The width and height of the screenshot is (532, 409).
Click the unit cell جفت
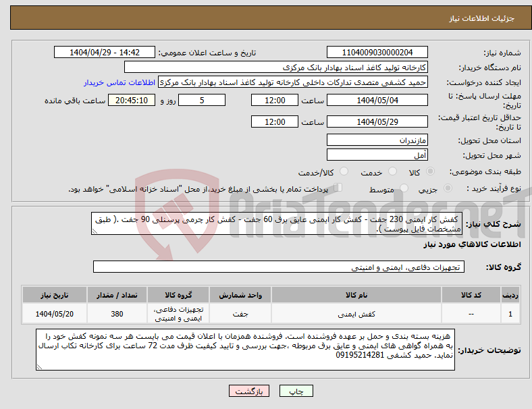(x=240, y=314)
